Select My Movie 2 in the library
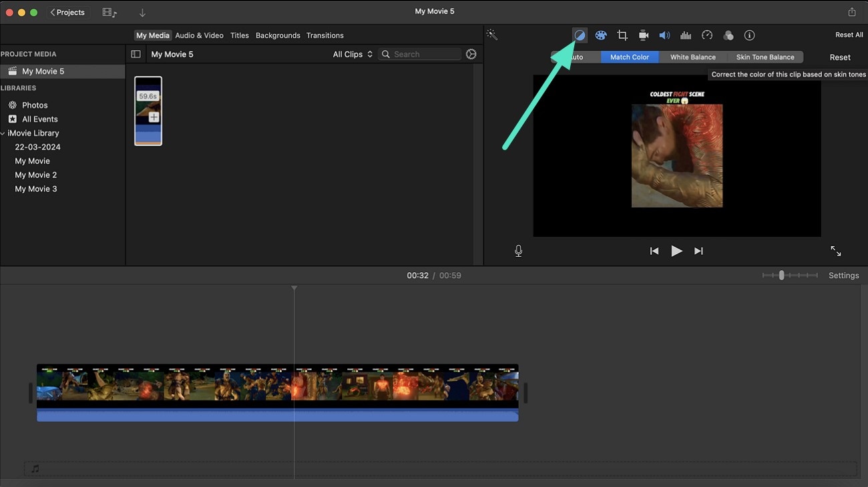 point(36,175)
